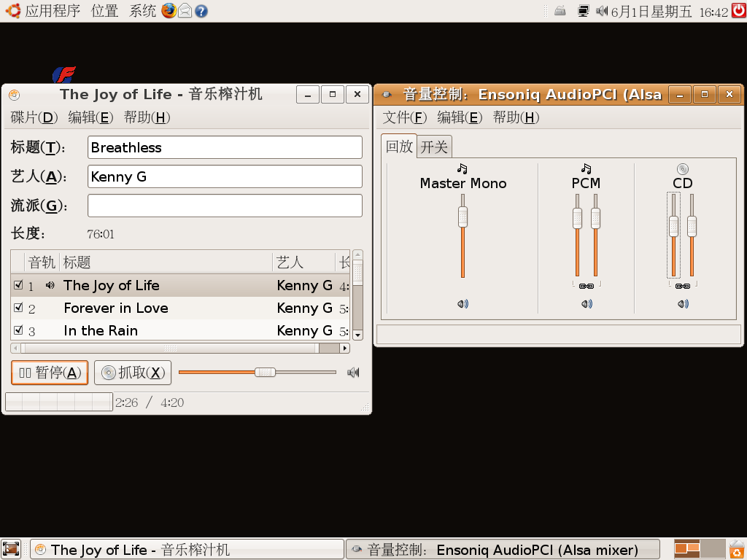Open the trash icon in bottom panel
The height and width of the screenshot is (560, 747).
[x=737, y=549]
